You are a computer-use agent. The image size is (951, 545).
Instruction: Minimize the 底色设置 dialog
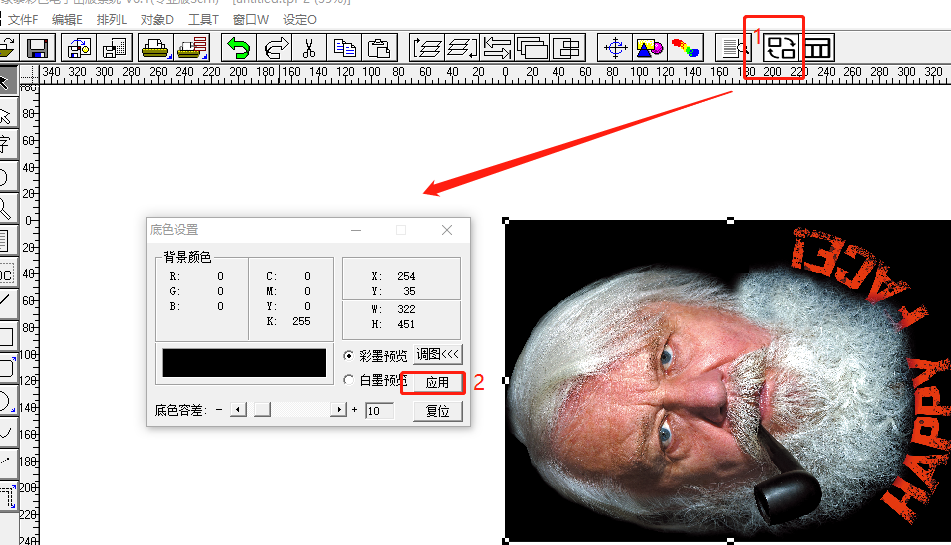tap(356, 230)
